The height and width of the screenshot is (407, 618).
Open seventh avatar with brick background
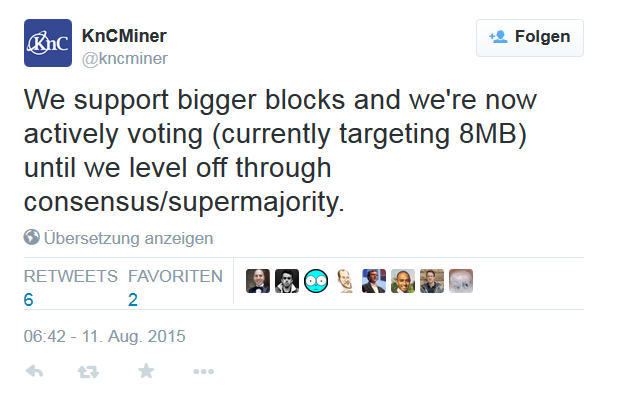coord(432,281)
